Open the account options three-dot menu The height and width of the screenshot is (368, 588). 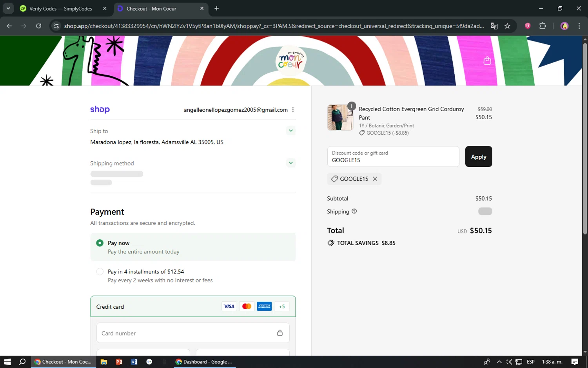click(293, 110)
